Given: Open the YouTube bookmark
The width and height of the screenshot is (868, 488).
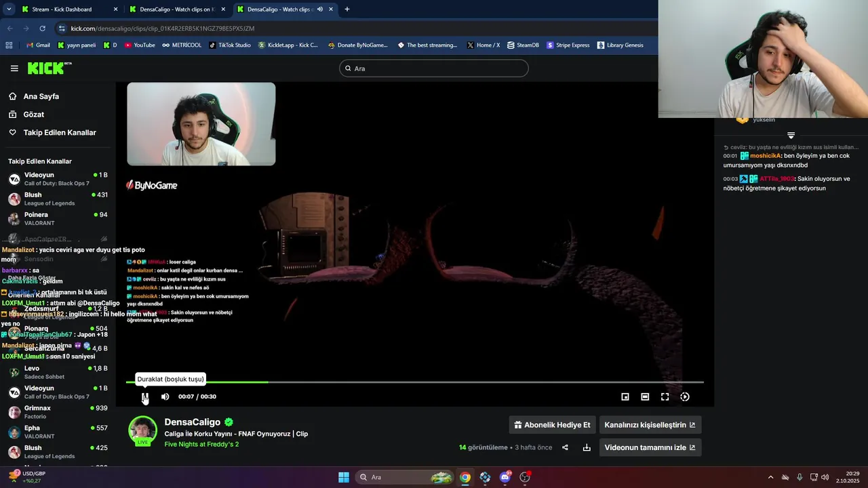Looking at the screenshot, I should (140, 45).
